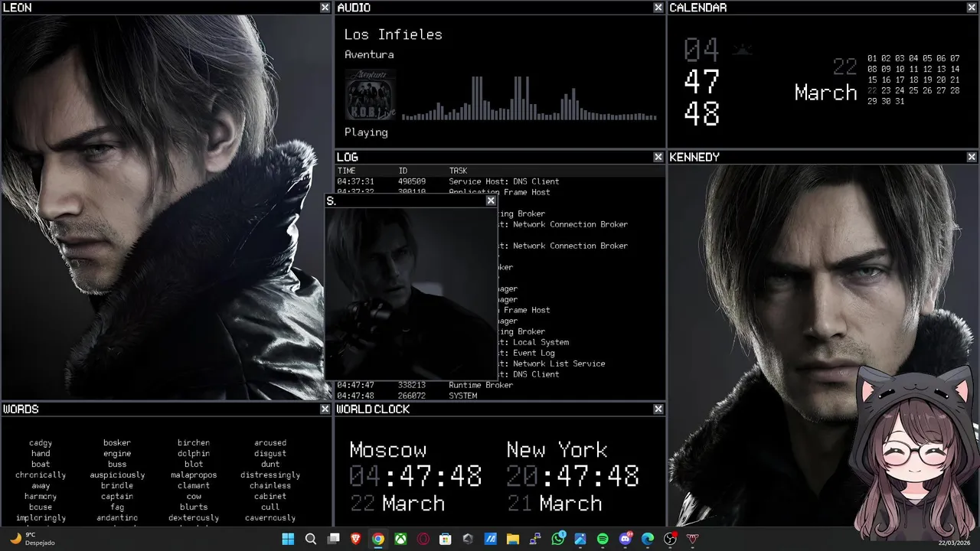
Task: Click the chibi cat-hood avatar overlay
Action: pos(915,454)
